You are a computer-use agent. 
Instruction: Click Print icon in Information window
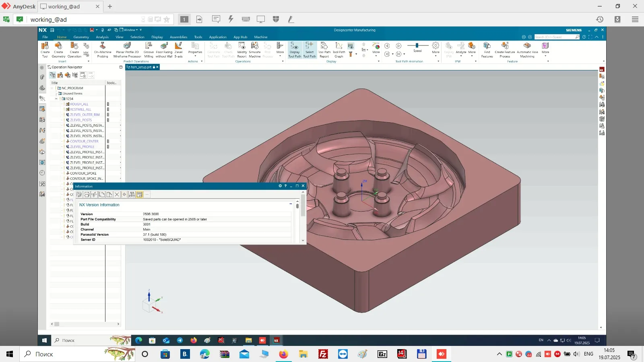[x=87, y=194]
